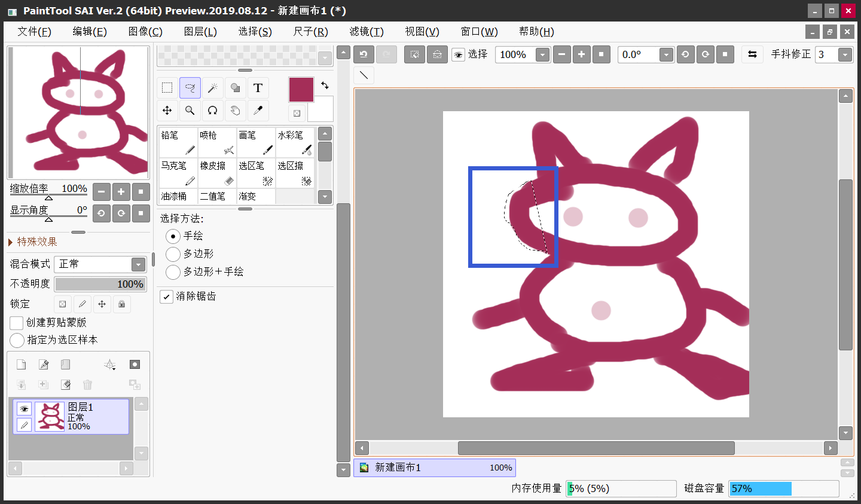Expand the 特殊效果 section

coord(33,242)
